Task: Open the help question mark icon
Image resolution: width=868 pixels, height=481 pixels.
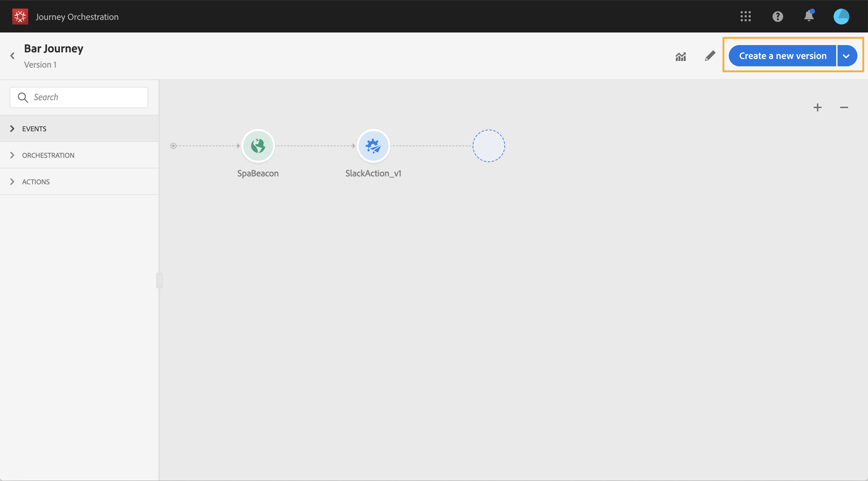Action: click(x=778, y=17)
